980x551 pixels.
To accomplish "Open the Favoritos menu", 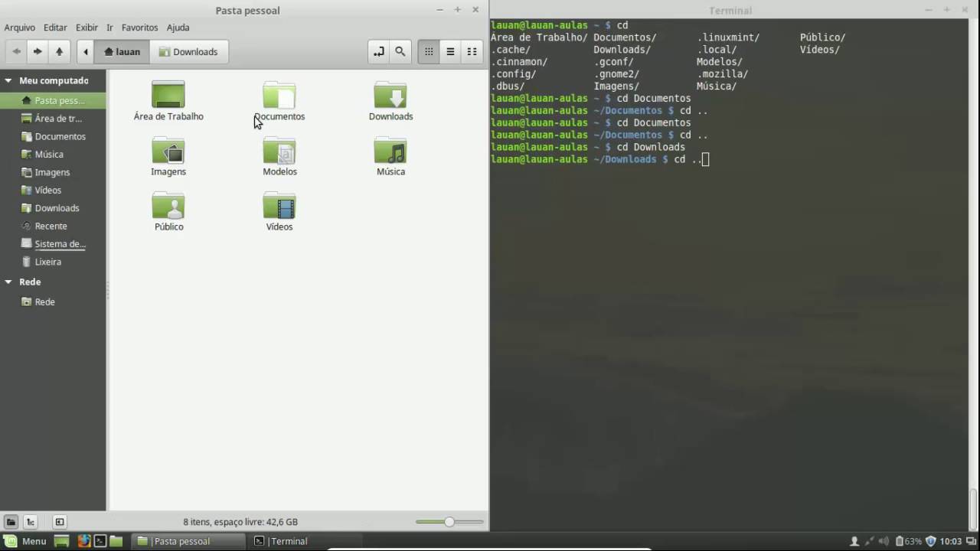I will 139,28.
